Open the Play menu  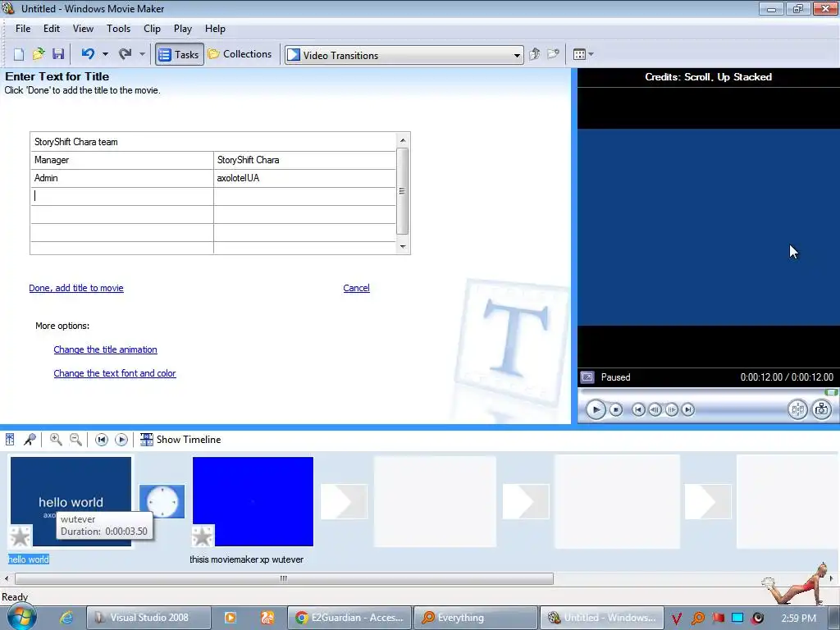click(x=183, y=29)
